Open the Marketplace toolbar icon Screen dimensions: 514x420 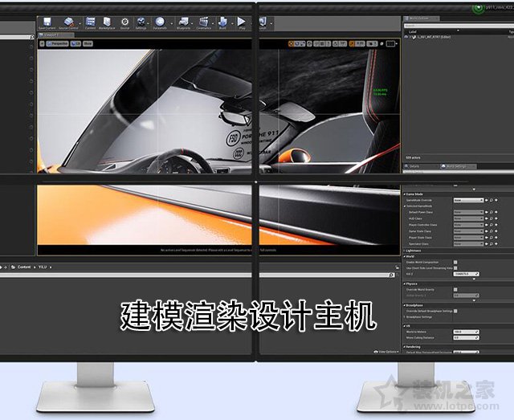tap(107, 22)
